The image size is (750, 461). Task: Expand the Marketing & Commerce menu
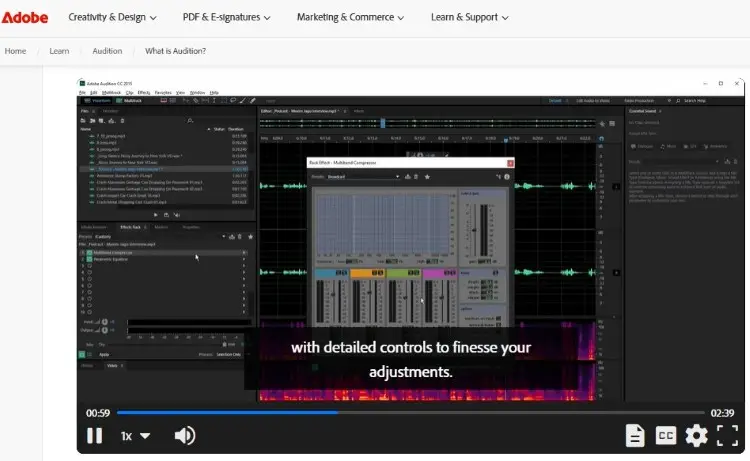point(350,17)
